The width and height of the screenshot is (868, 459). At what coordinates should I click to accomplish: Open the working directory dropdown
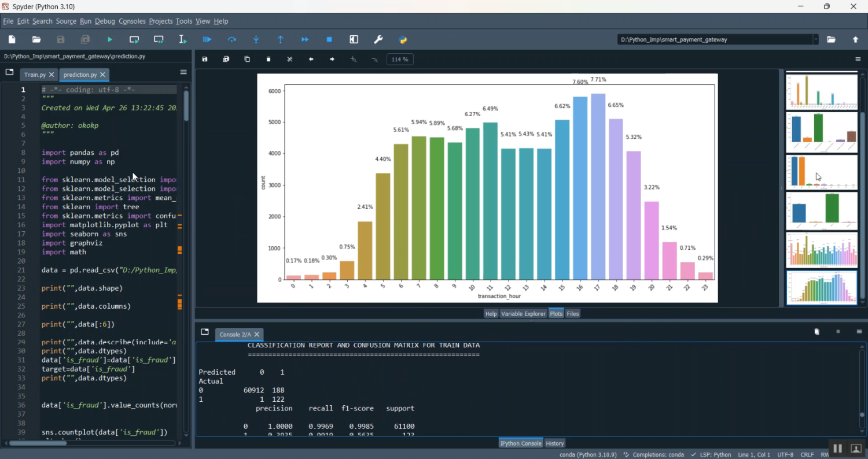click(816, 39)
